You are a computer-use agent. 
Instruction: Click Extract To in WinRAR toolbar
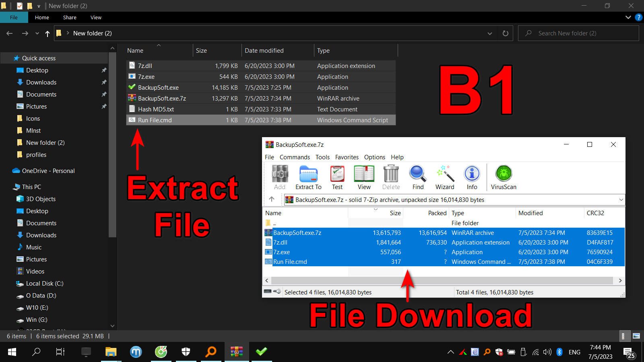[x=308, y=177]
